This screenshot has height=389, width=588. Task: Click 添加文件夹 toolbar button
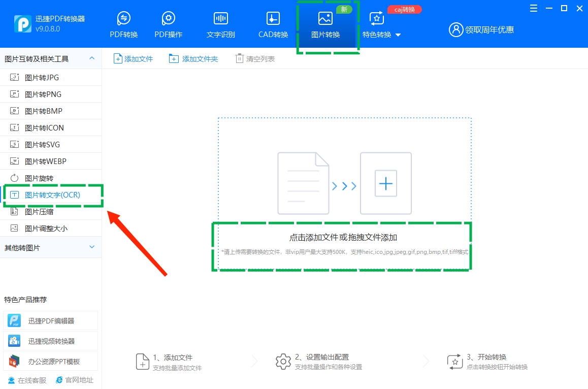coord(193,59)
